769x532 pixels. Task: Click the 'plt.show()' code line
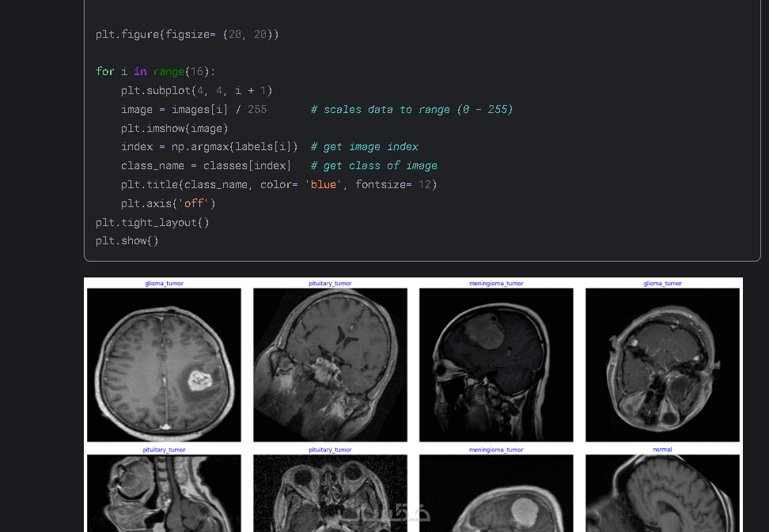click(127, 241)
